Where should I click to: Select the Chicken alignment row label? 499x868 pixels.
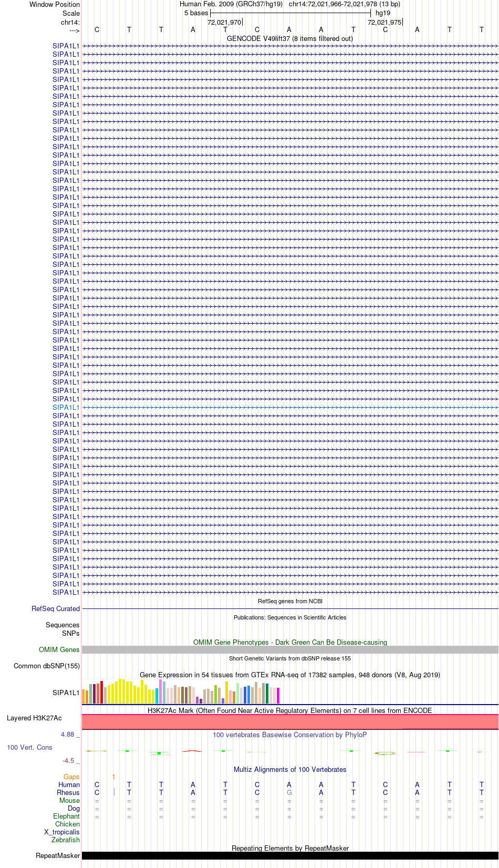pos(67,824)
